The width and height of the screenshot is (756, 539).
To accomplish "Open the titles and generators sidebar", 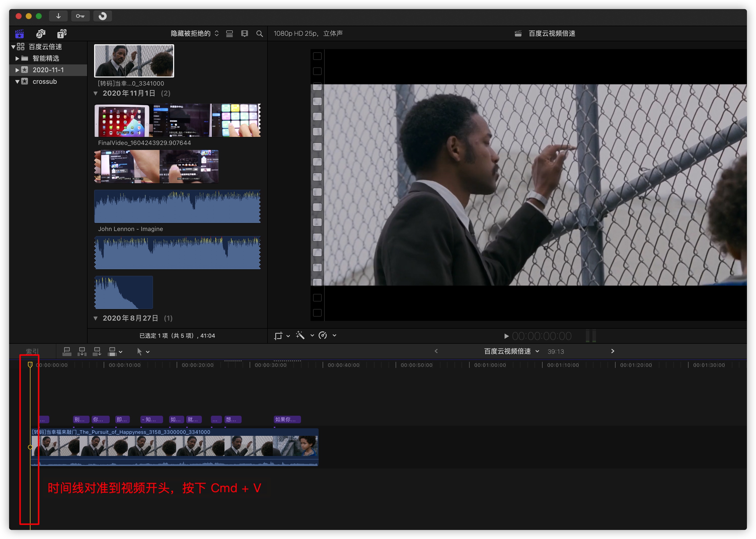I will tap(62, 33).
